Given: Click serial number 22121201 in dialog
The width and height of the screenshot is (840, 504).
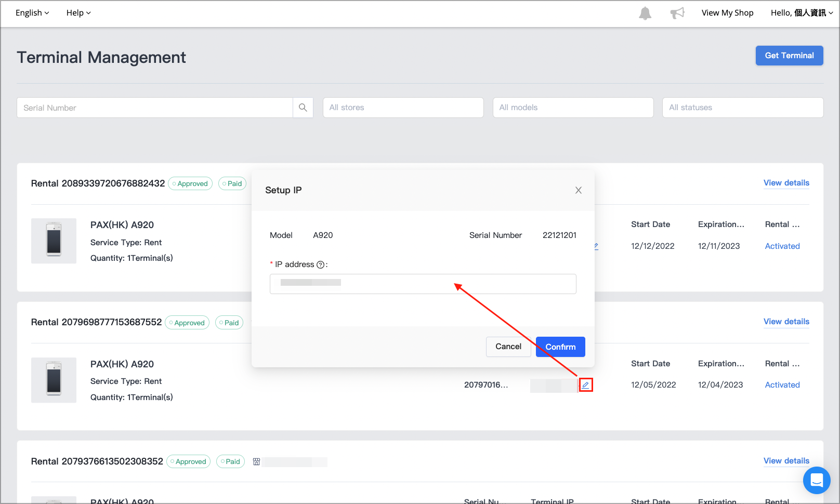Looking at the screenshot, I should (559, 235).
